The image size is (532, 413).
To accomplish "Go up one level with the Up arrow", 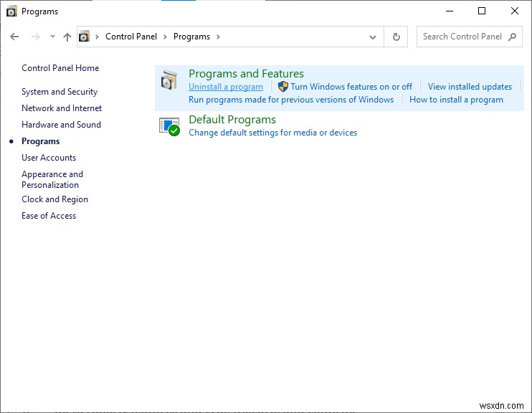I will point(67,37).
